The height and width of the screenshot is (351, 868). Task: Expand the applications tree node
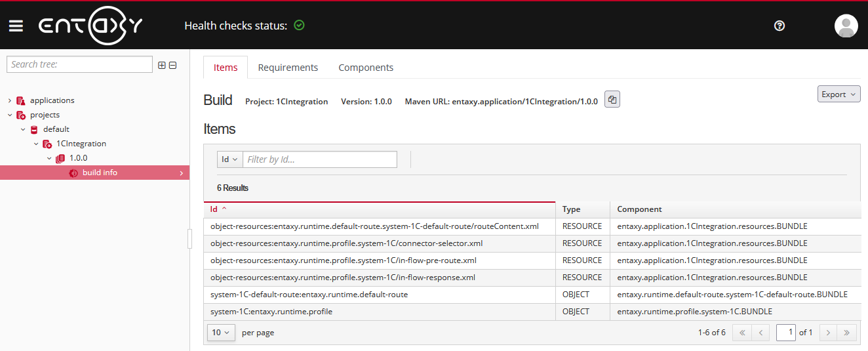click(10, 100)
